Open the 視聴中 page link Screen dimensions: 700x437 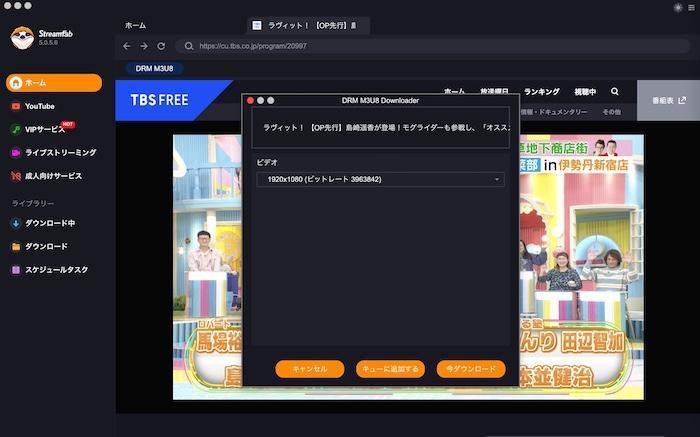tap(585, 92)
